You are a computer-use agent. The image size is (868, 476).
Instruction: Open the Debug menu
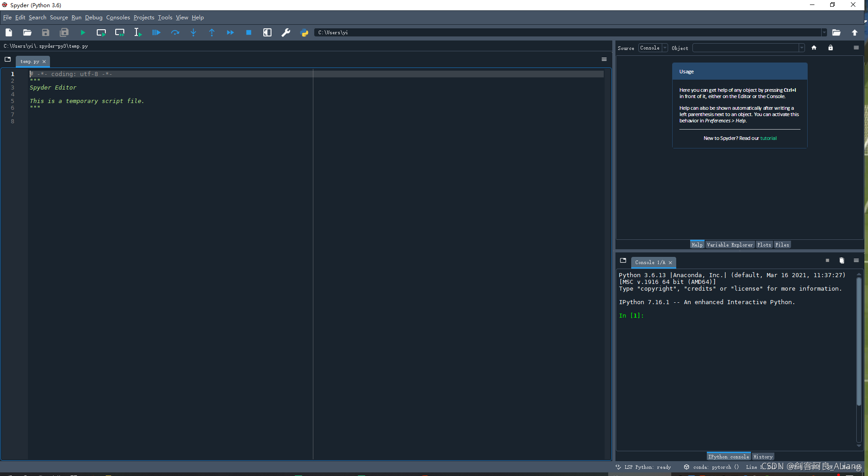(94, 18)
